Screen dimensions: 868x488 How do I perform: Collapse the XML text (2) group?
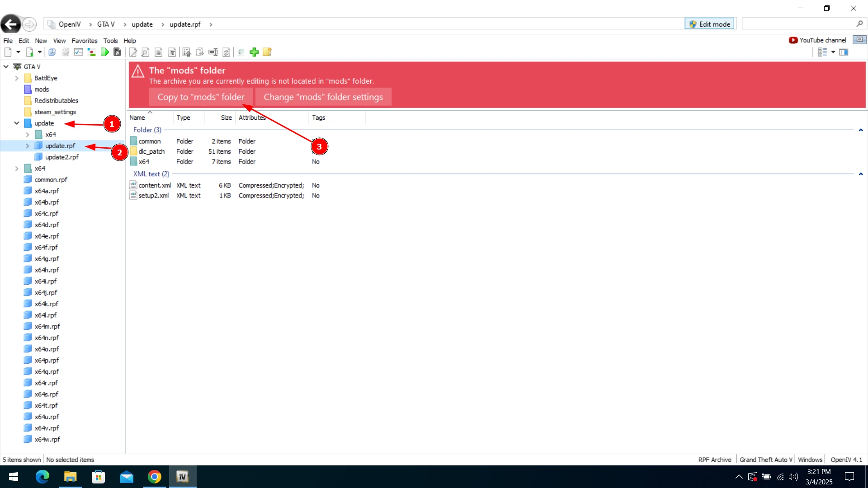[861, 174]
